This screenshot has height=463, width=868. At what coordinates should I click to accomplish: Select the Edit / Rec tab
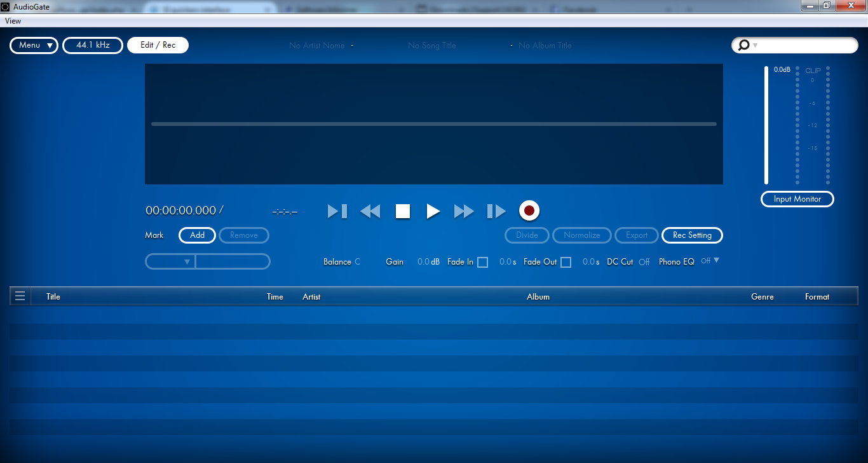[x=158, y=45]
